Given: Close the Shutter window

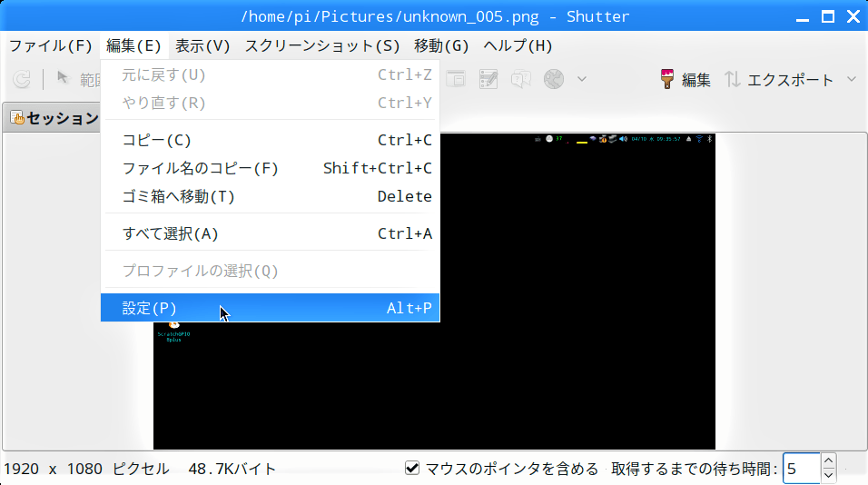Looking at the screenshot, I should pyautogui.click(x=853, y=16).
